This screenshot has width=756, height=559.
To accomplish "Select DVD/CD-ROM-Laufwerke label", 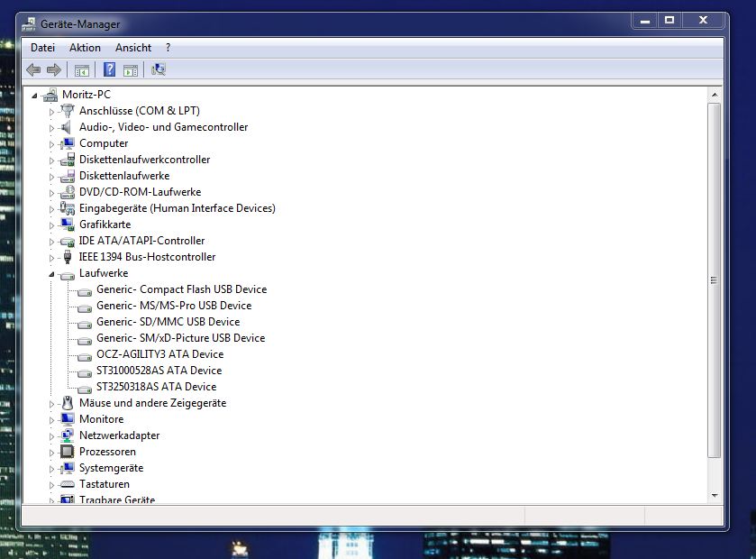I will tap(140, 192).
